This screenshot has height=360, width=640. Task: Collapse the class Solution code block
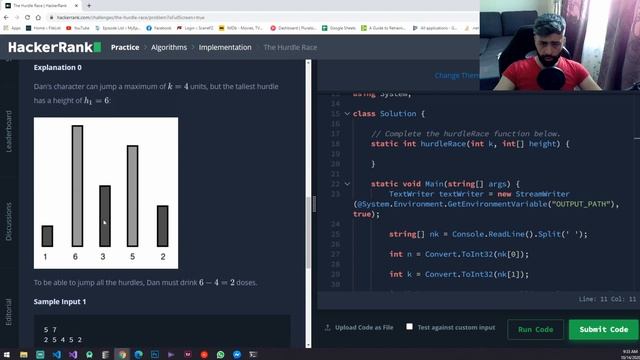[347, 113]
